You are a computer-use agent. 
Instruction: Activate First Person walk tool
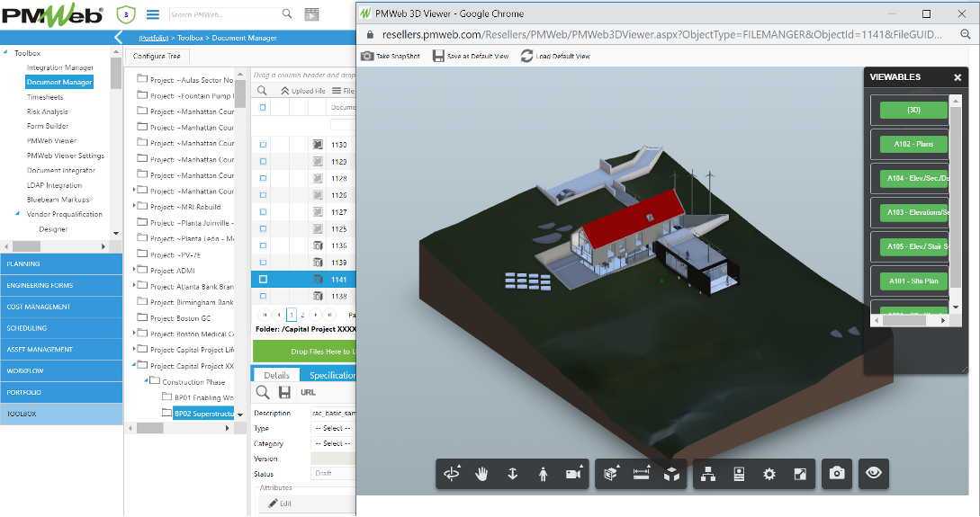(x=544, y=474)
